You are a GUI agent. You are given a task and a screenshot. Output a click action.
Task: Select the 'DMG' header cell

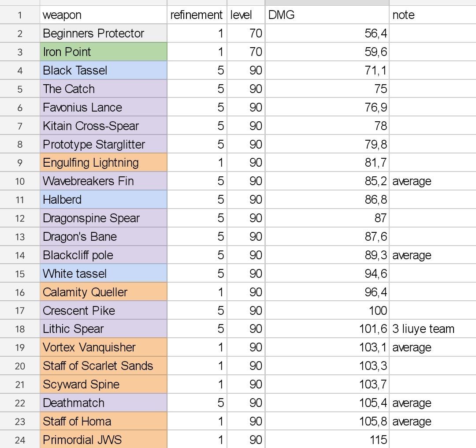pyautogui.click(x=327, y=15)
